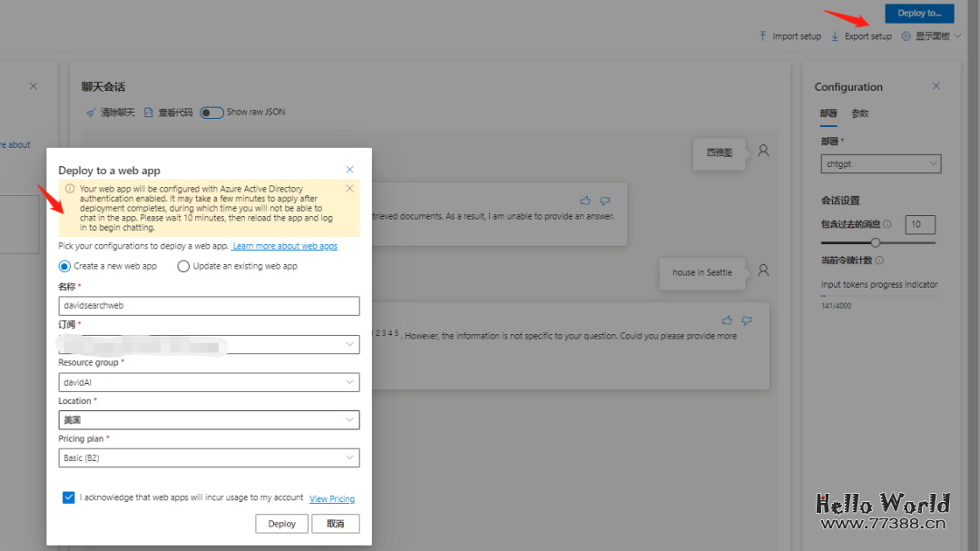This screenshot has width=980, height=551.
Task: Thumbs up the first assistant reply
Action: click(585, 201)
